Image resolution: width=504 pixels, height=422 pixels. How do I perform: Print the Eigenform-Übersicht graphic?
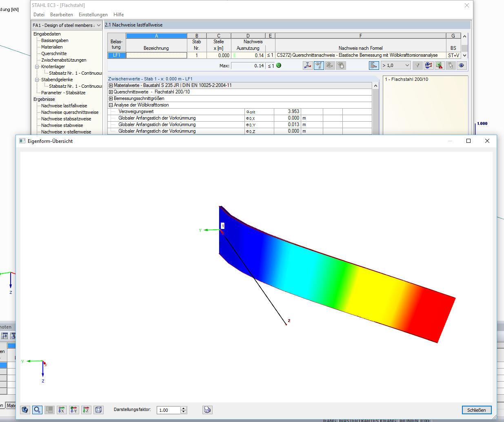point(207,410)
